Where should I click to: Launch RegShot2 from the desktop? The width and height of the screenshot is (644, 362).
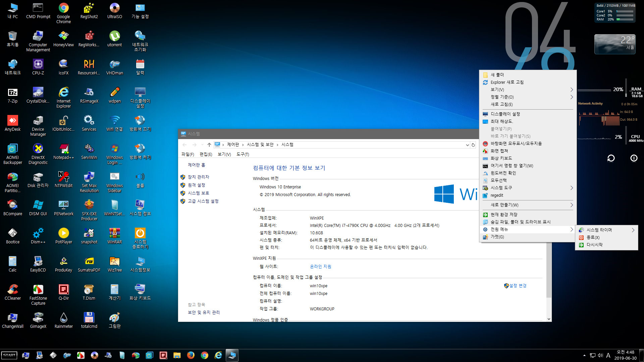(89, 11)
